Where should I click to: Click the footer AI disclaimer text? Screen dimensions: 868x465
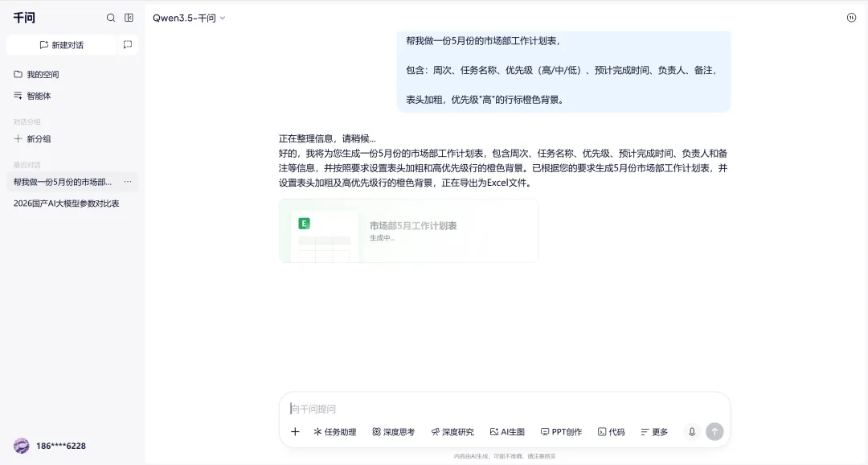click(504, 456)
